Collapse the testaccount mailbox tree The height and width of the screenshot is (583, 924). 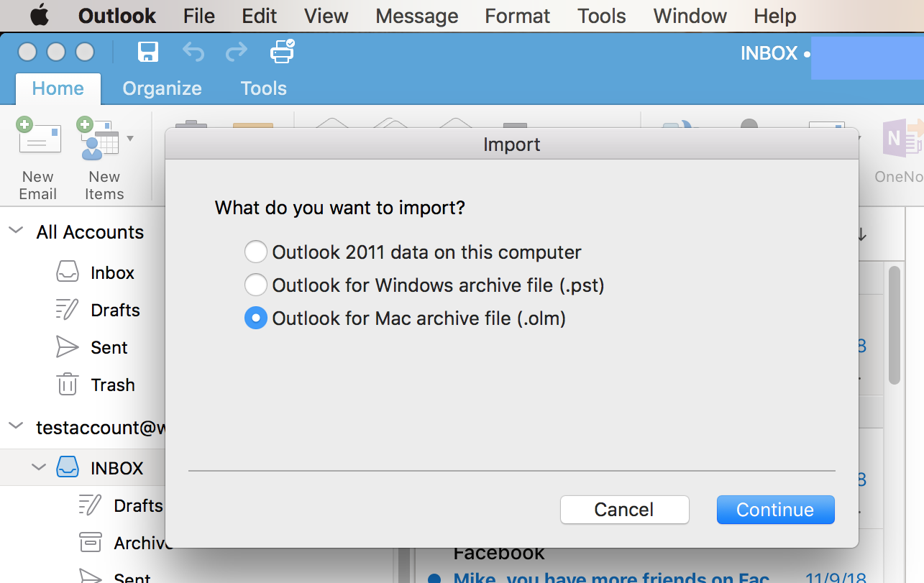tap(15, 426)
